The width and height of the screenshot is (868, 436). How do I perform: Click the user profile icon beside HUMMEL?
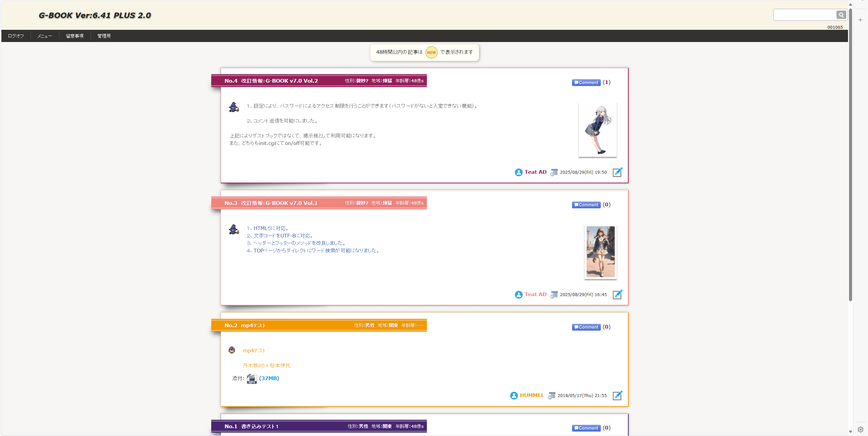pos(514,395)
